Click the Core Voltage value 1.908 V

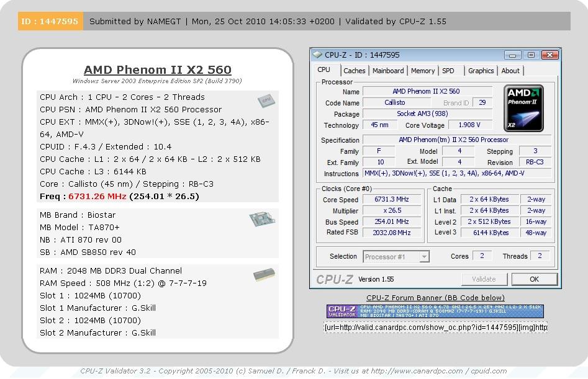pos(469,125)
